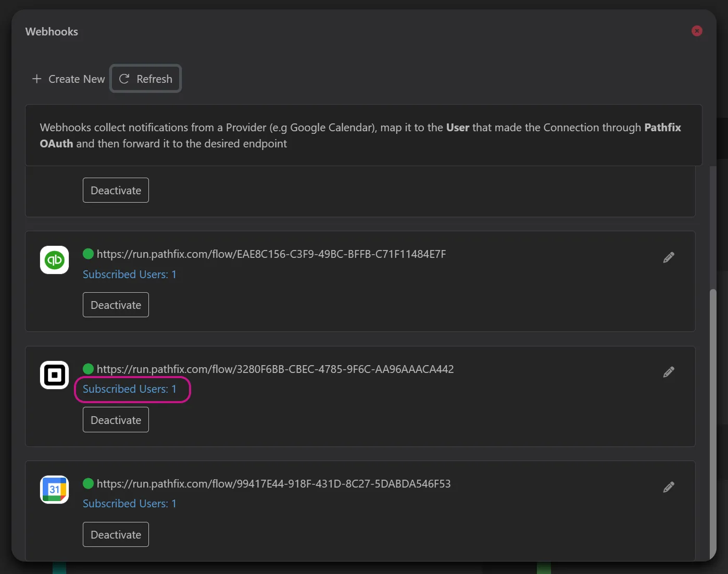The image size is (728, 574).
Task: Open Subscribed Users for Google Calendar webhook
Action: (130, 504)
